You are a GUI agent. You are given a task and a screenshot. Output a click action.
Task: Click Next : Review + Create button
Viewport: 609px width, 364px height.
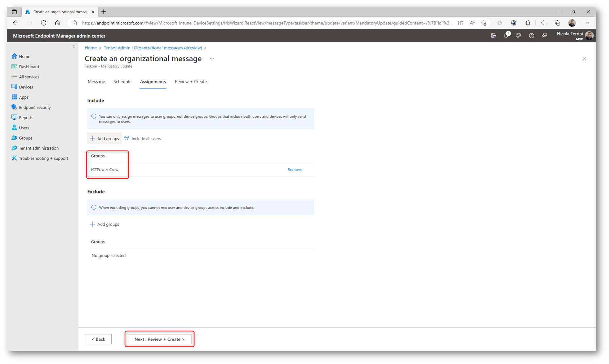coord(159,339)
